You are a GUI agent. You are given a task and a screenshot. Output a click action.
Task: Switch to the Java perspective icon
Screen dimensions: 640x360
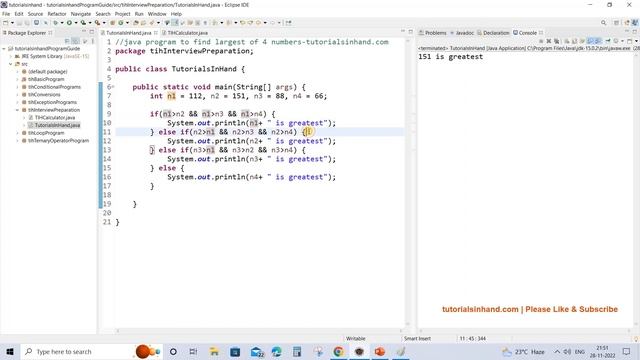point(635,23)
